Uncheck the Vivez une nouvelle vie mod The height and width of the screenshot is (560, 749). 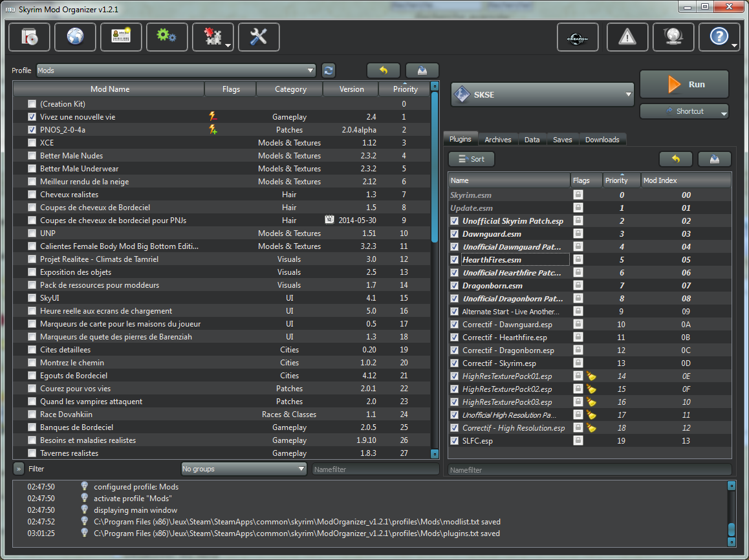(32, 116)
